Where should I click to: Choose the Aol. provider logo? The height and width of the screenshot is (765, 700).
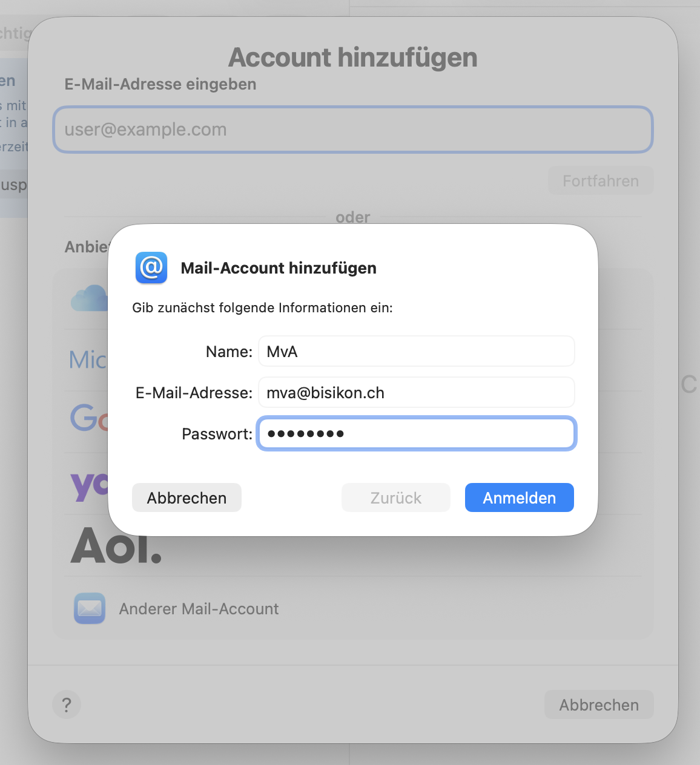tap(116, 545)
